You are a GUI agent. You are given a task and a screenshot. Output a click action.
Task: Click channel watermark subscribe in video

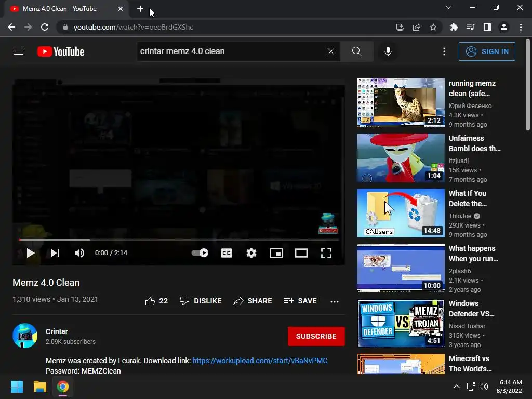click(x=328, y=223)
